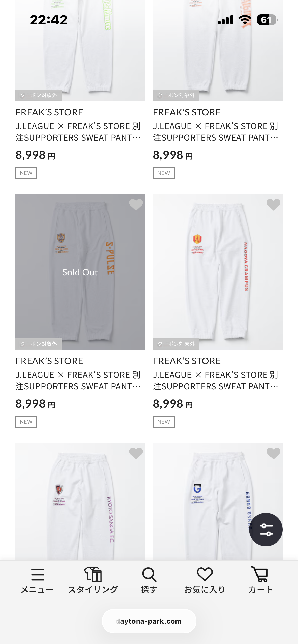Open Kyoto Sanga F.C. pants image
298x644 pixels.
tap(80, 504)
